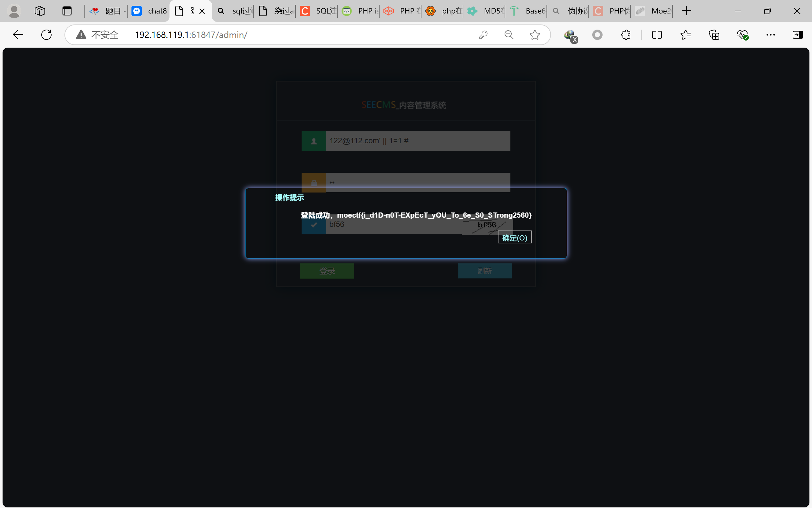Switch to the PHP伪 tab
812x508 pixels.
coord(610,11)
